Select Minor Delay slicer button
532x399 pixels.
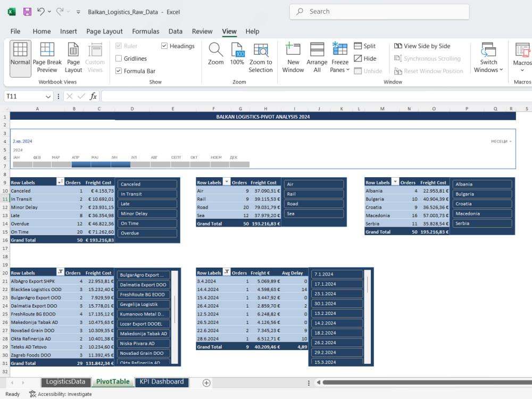click(x=147, y=214)
